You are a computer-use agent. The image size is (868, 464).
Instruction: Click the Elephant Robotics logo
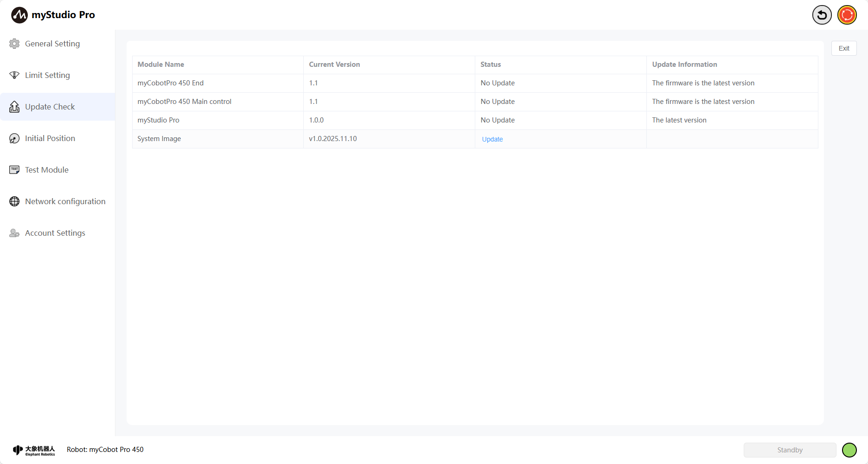pos(34,450)
